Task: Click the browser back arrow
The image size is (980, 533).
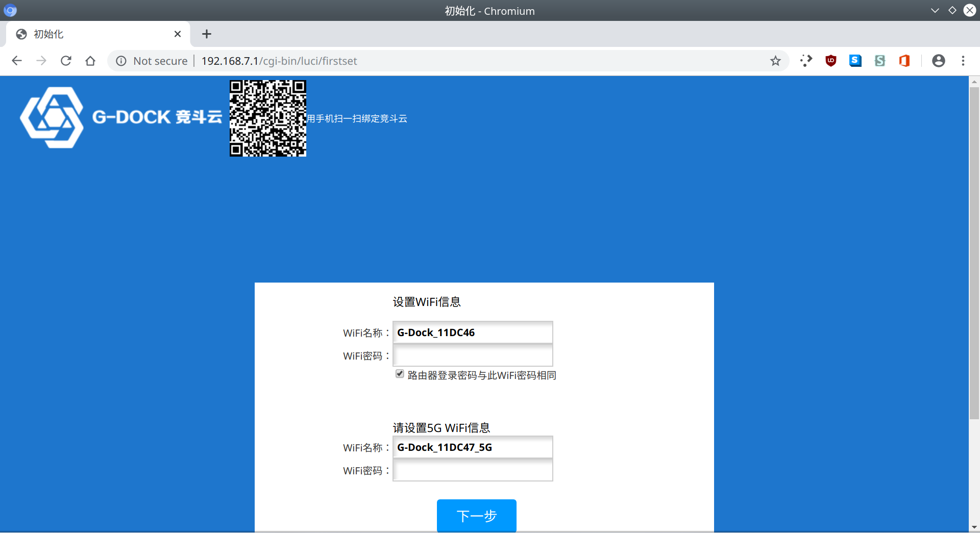Action: tap(17, 61)
